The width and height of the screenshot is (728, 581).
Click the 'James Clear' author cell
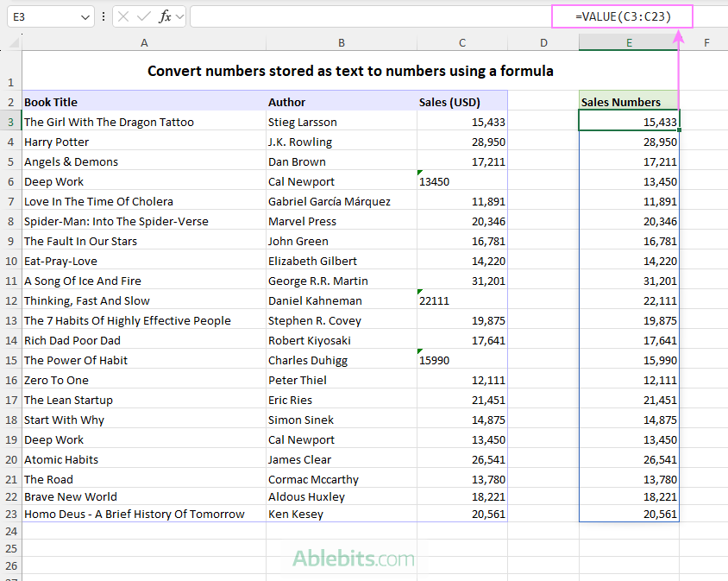tap(342, 459)
